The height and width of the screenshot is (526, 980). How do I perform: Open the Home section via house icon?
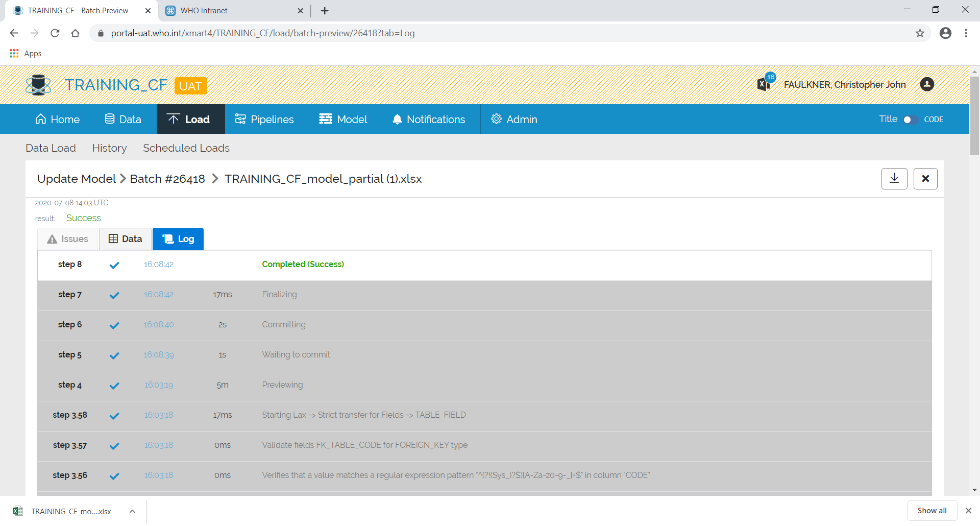41,119
